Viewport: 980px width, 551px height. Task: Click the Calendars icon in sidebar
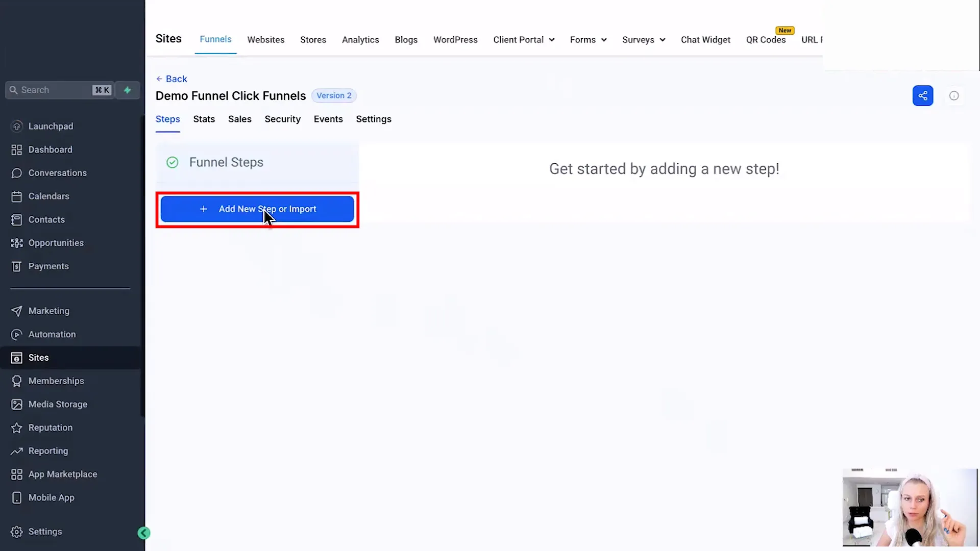[x=17, y=196]
